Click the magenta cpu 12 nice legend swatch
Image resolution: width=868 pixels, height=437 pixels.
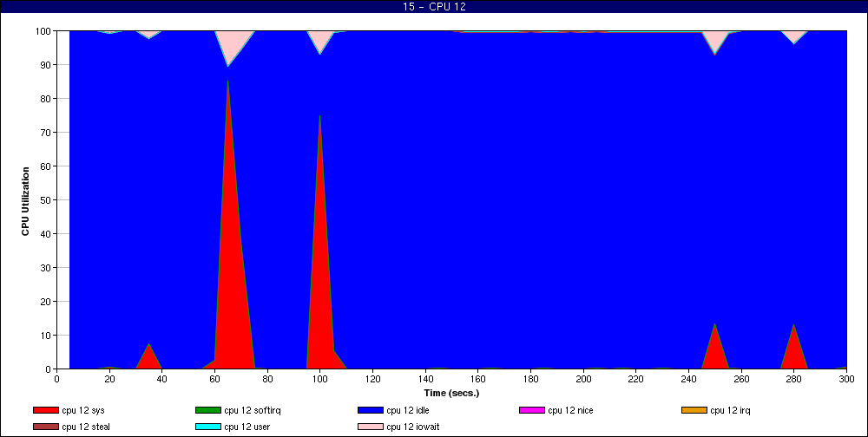pyautogui.click(x=532, y=410)
